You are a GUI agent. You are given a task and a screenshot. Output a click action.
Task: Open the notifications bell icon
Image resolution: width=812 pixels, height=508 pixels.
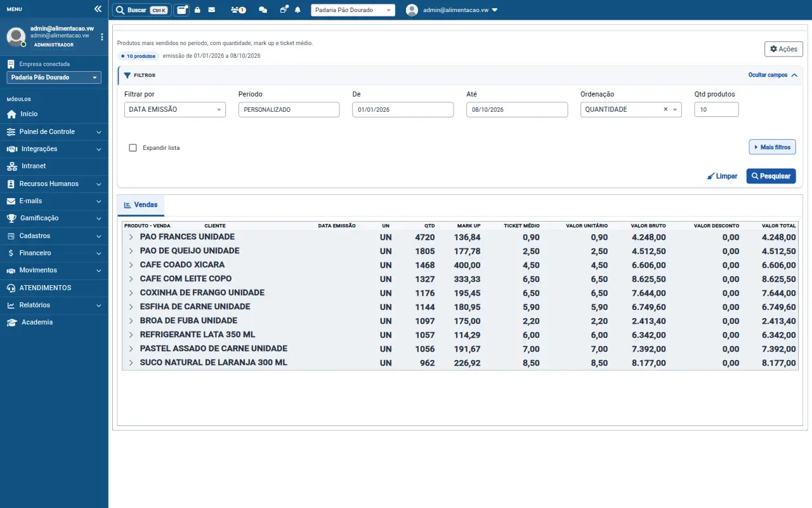click(x=298, y=10)
